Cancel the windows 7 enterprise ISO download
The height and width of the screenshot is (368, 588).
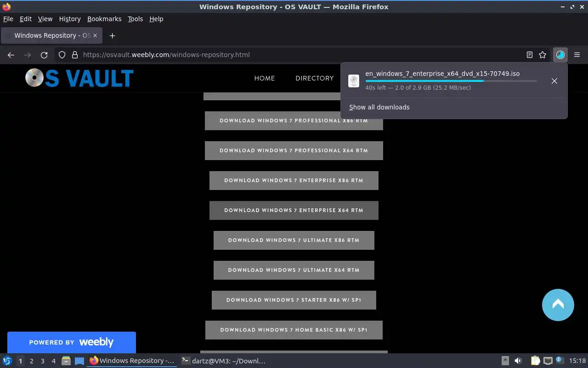[x=554, y=81]
